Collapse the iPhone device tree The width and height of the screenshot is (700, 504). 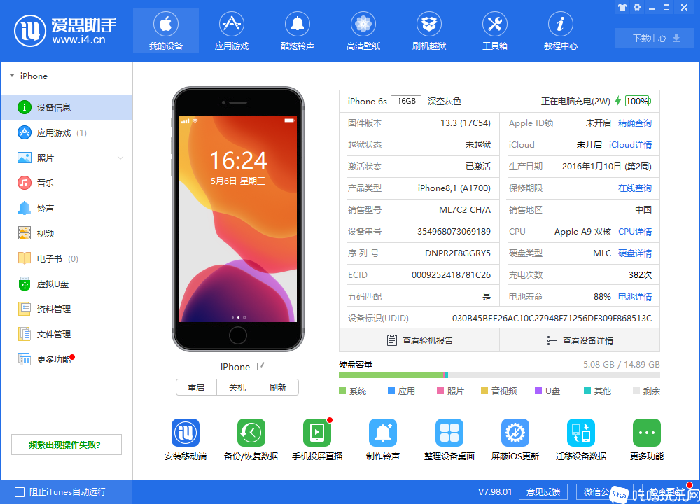coord(12,75)
